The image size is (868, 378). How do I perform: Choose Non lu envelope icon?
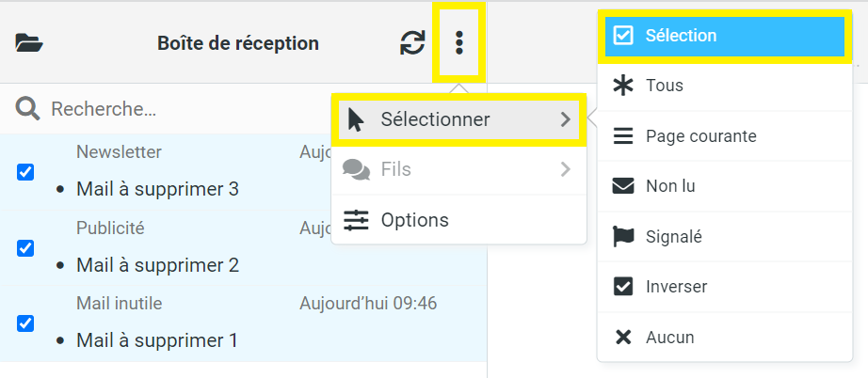(623, 186)
